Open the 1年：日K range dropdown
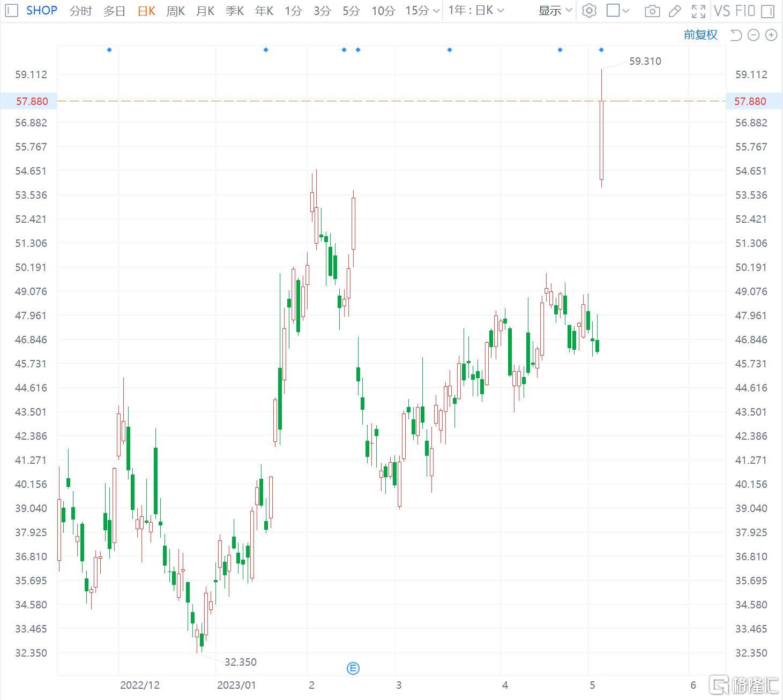The height and width of the screenshot is (700, 783). [476, 10]
